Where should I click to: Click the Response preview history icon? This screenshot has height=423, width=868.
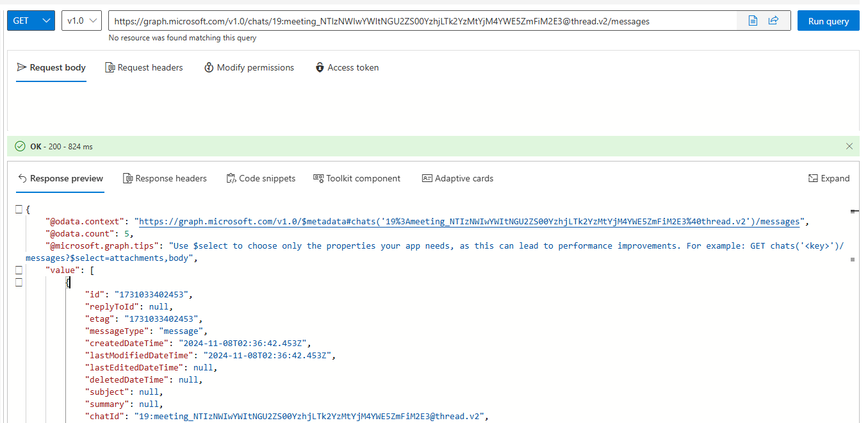(x=21, y=178)
